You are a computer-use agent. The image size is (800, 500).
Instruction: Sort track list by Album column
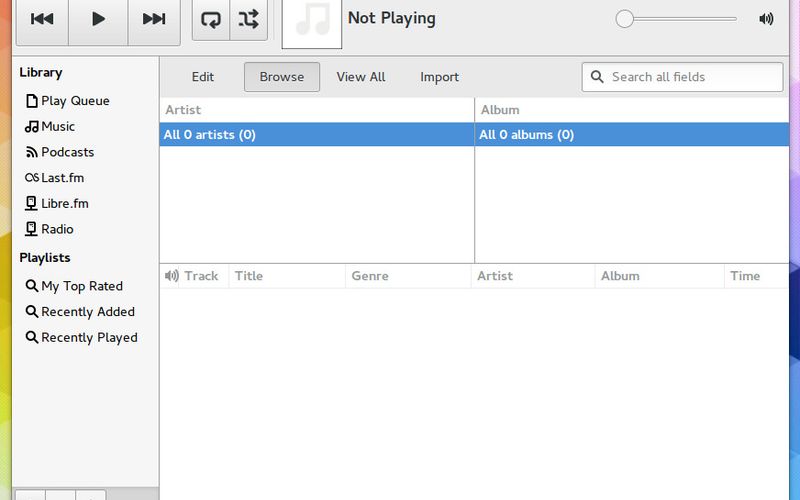tap(659, 276)
